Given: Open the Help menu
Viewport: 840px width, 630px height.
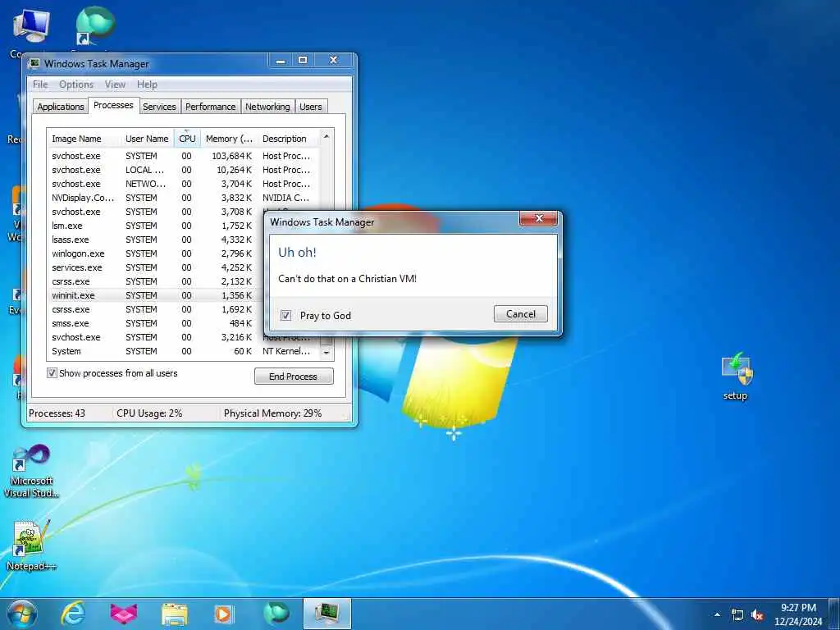Looking at the screenshot, I should click(147, 84).
